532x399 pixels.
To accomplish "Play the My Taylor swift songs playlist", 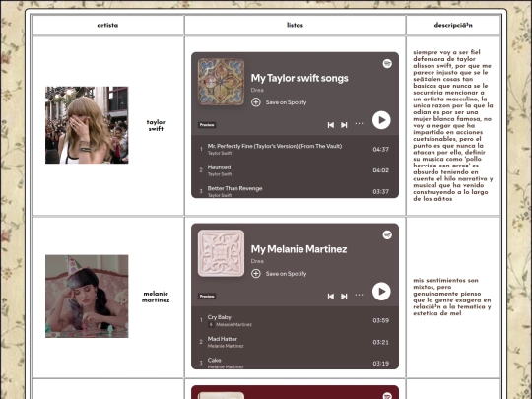I will coord(381,120).
